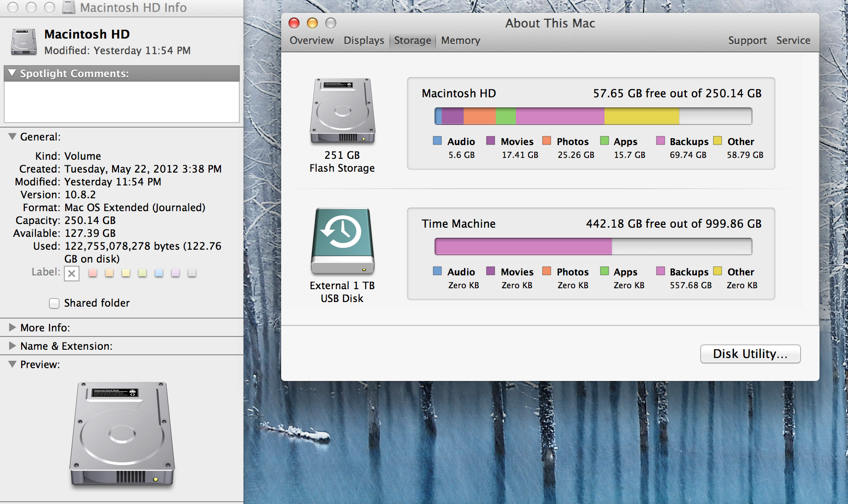Click the yellow Other segment of Macintosh HD bar
Screen dimensions: 848x504
[x=642, y=116]
